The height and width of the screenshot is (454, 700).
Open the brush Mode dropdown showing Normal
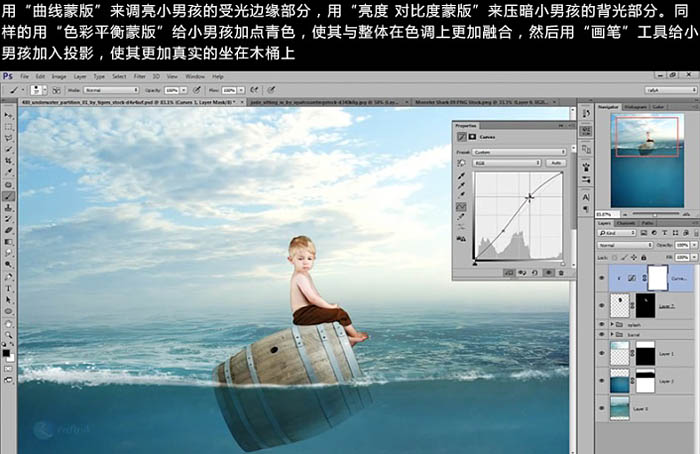click(111, 90)
